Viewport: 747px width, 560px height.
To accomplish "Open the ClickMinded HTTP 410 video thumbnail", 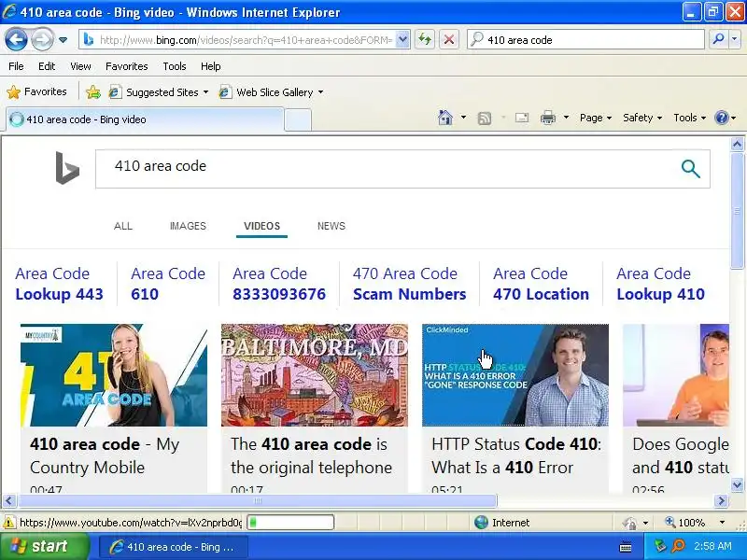I will 515,375.
